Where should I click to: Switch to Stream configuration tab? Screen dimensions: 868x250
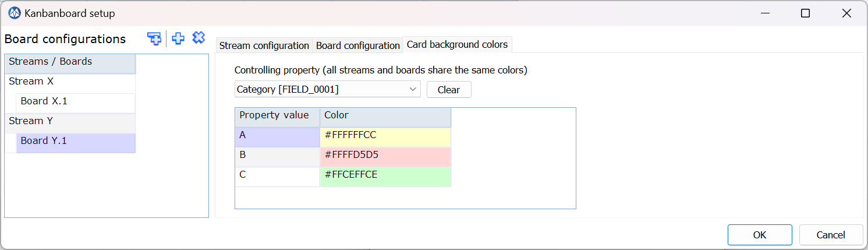tap(264, 45)
